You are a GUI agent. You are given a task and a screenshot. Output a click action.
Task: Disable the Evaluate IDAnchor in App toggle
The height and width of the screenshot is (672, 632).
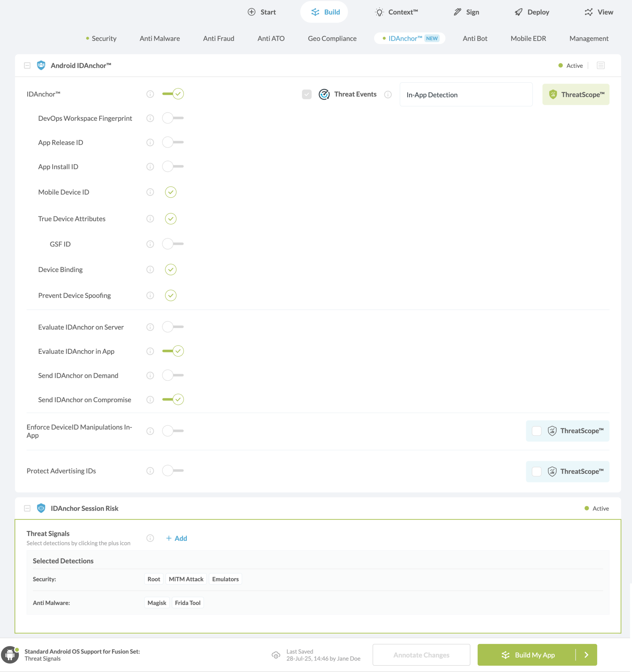(x=173, y=351)
